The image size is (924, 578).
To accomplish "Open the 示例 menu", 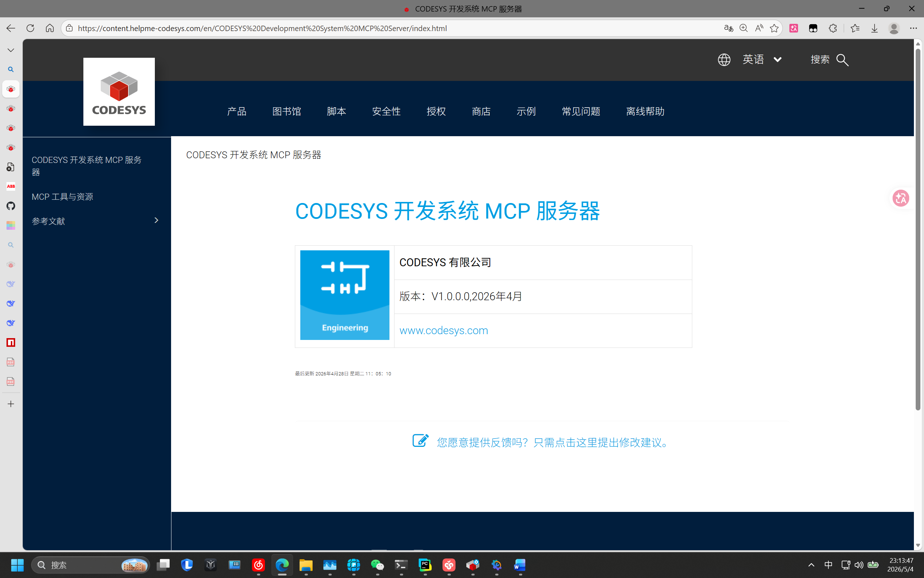I will [x=526, y=111].
